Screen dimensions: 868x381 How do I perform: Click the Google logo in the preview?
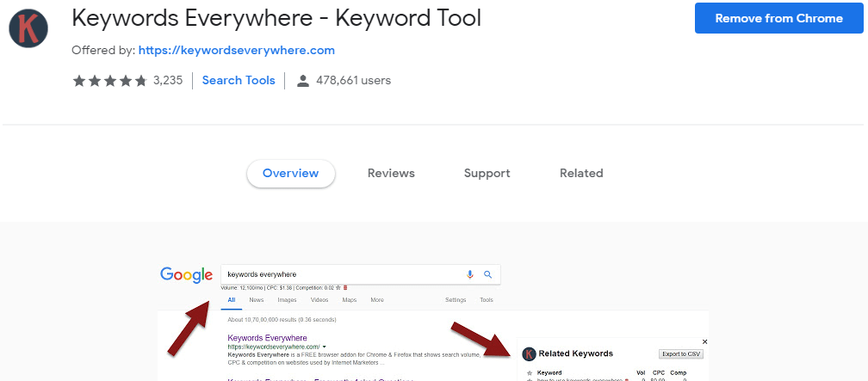187,275
